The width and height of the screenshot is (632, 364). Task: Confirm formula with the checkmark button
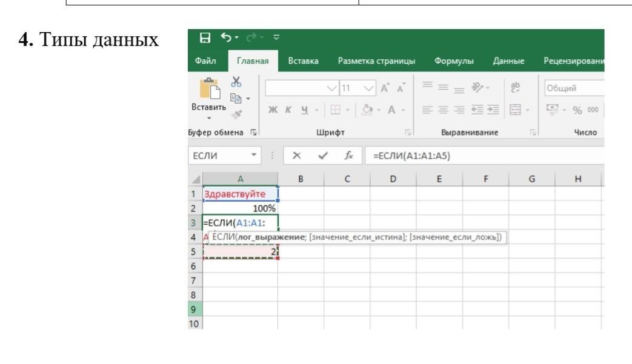pos(323,156)
